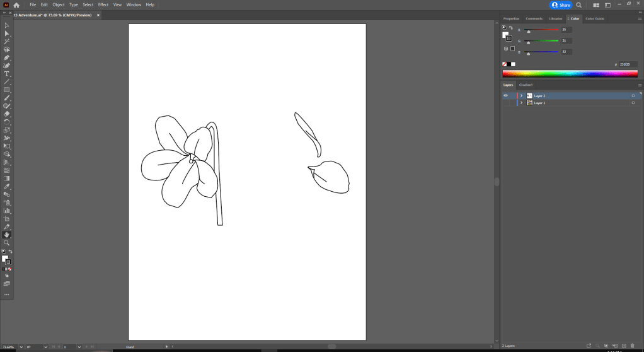
Task: Delete selection with Layers trash icon
Action: coord(632,346)
